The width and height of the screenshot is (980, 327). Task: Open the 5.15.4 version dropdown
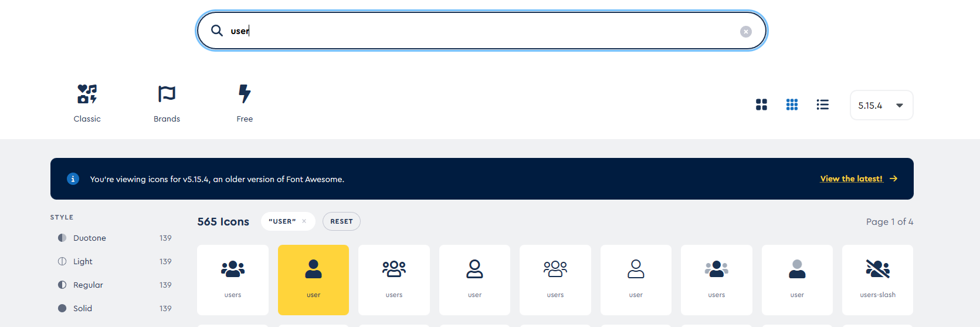(881, 105)
